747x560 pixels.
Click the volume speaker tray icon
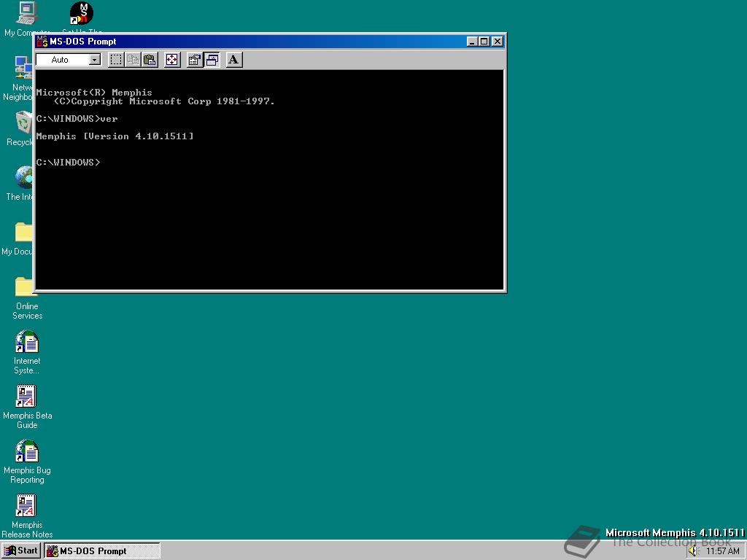(x=693, y=551)
